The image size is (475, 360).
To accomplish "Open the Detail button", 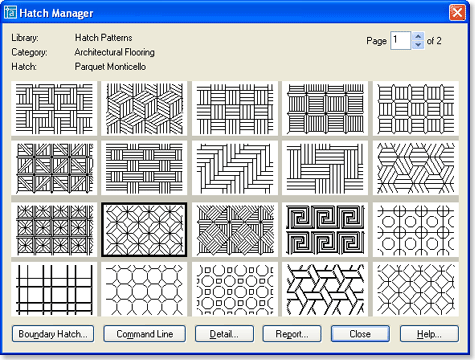I will point(224,334).
